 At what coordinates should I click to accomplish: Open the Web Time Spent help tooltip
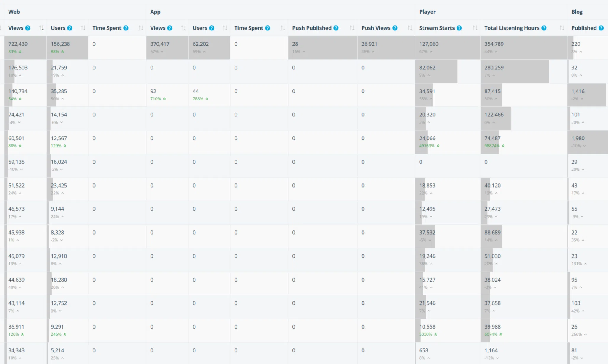[x=126, y=28]
